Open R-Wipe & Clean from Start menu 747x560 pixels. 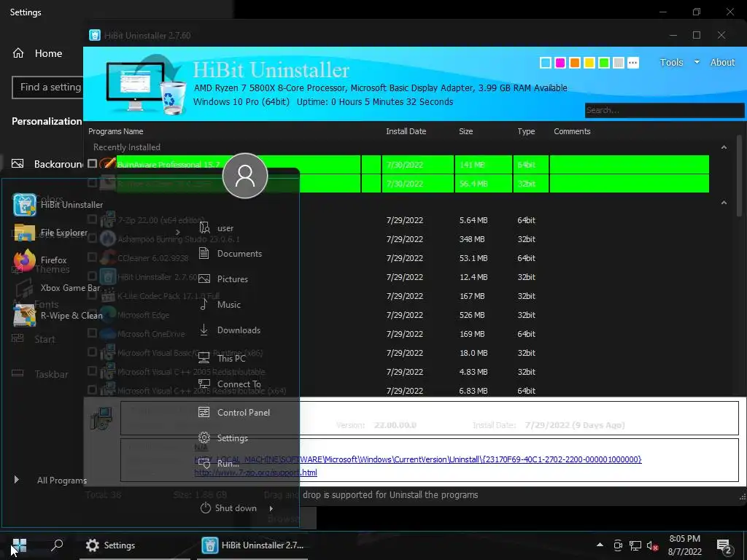coord(58,315)
